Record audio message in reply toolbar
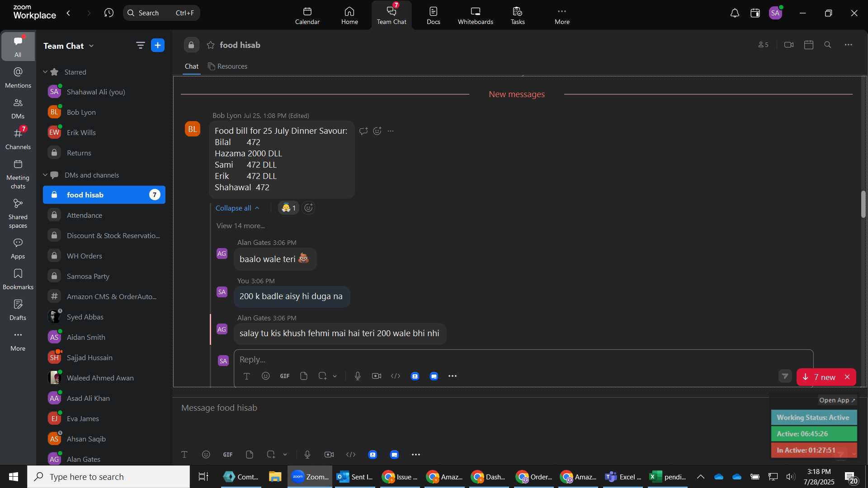 pos(358,376)
